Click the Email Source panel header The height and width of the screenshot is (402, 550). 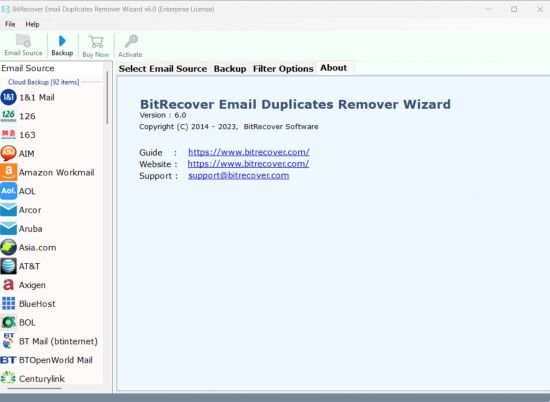click(28, 68)
